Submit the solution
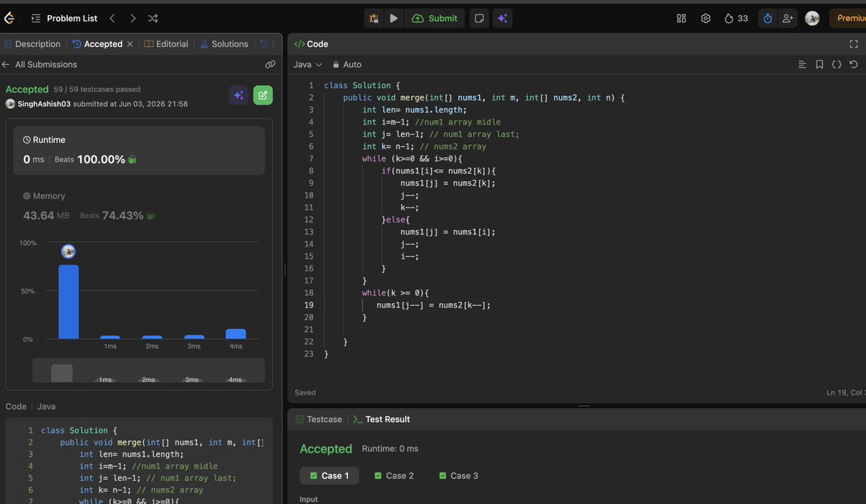 pyautogui.click(x=434, y=18)
